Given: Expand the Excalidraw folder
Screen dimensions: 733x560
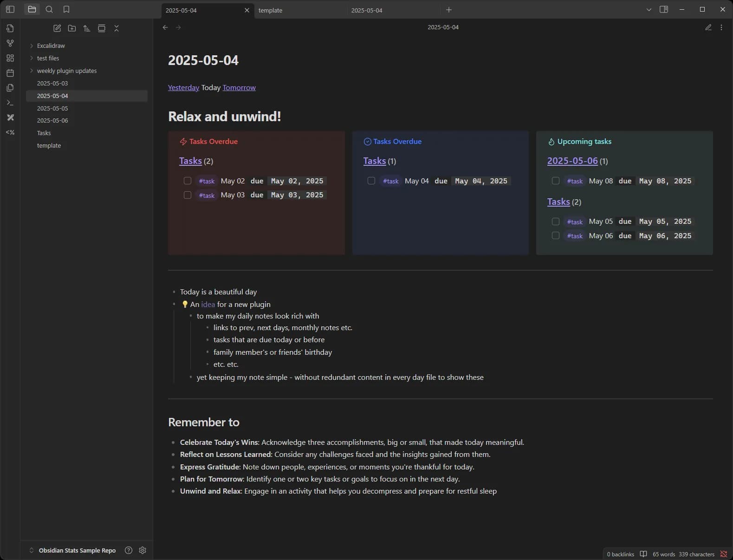Looking at the screenshot, I should point(32,46).
